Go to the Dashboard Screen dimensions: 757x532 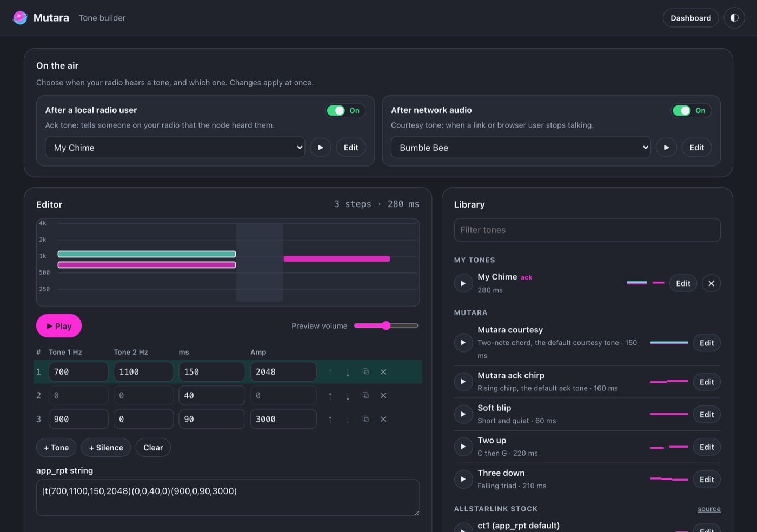[x=690, y=18]
